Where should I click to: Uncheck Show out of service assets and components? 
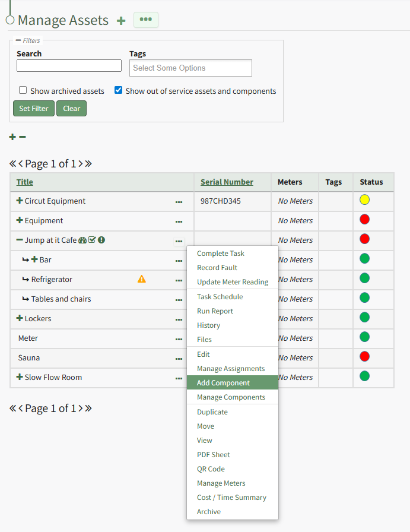point(119,90)
